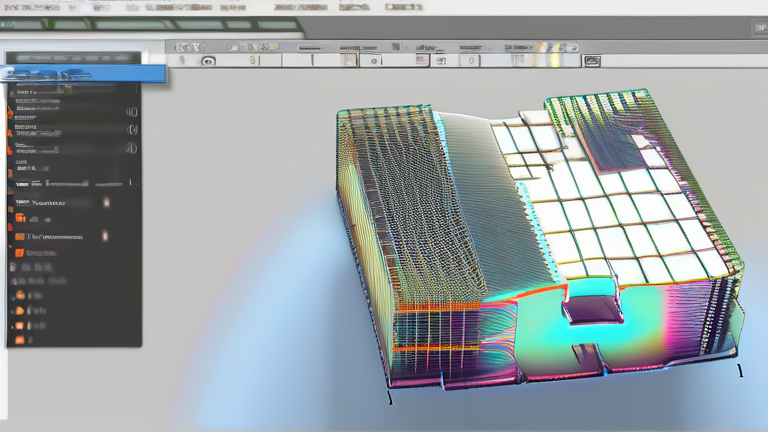The height and width of the screenshot is (432, 768).
Task: Click the small orange flag box in the toolbar
Action: [349, 60]
